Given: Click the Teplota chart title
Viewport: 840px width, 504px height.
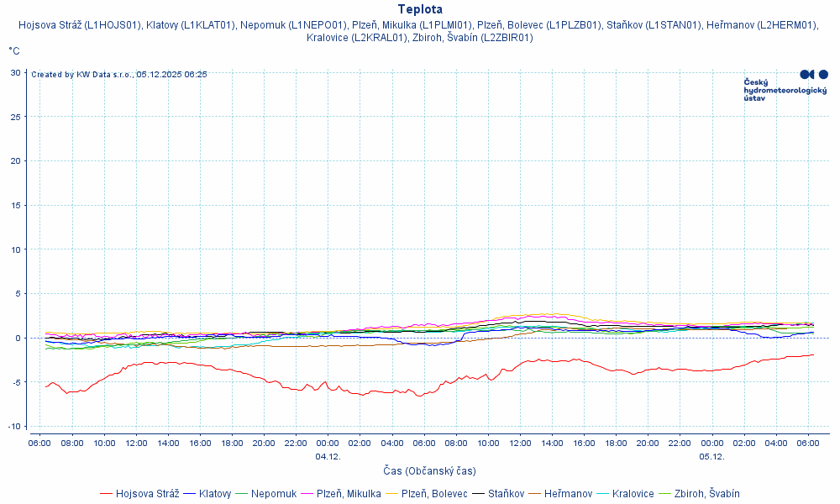Looking at the screenshot, I should [x=420, y=9].
